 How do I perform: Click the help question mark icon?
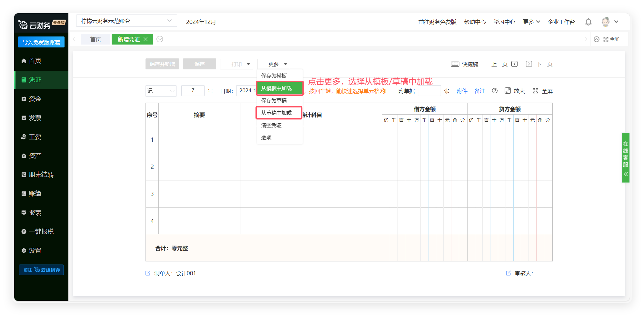[495, 91]
